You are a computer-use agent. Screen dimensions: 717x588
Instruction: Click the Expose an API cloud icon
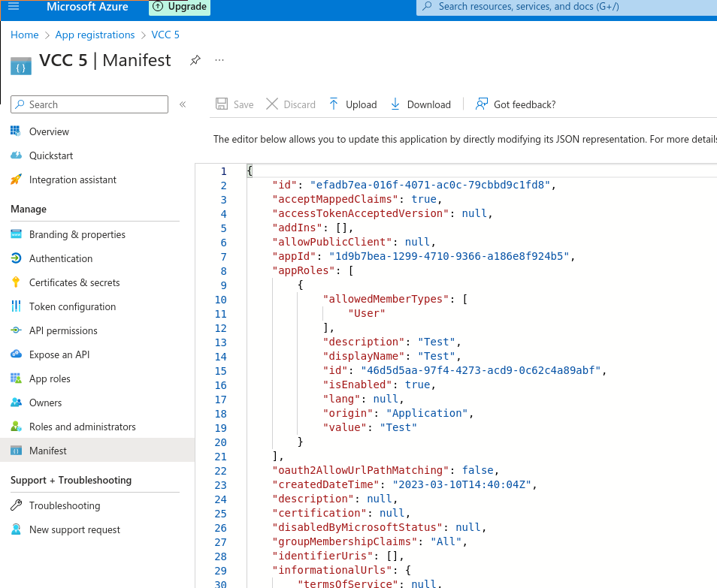tap(16, 354)
